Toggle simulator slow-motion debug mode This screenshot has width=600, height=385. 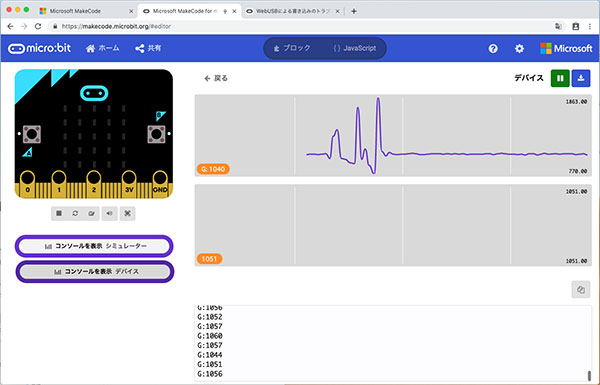(x=91, y=213)
